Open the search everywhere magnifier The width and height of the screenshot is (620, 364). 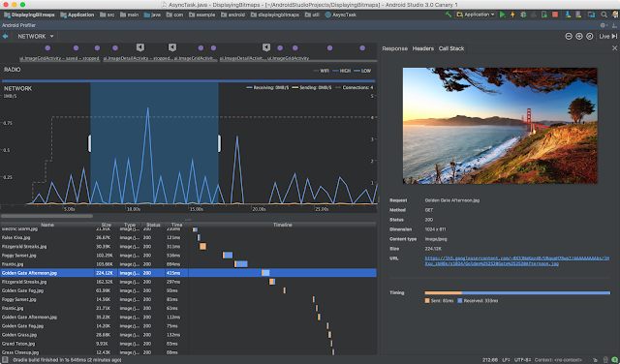[604, 15]
